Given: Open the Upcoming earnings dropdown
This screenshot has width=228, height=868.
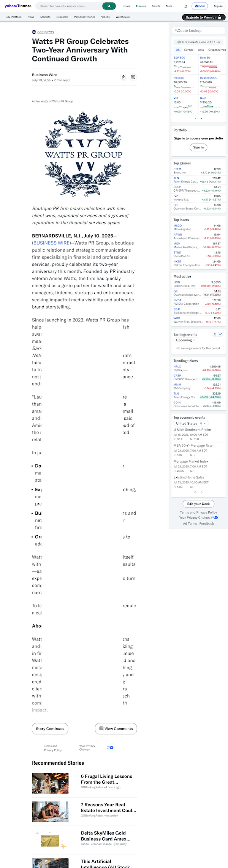Looking at the screenshot, I should [185, 340].
